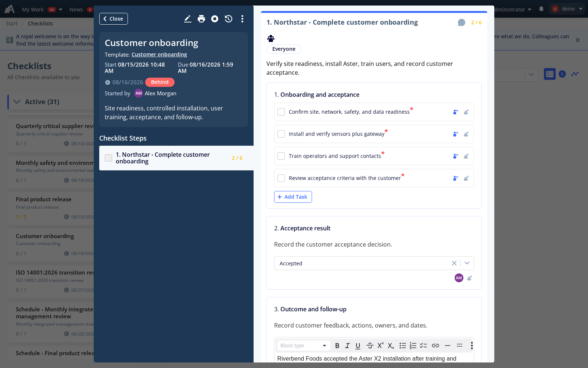Viewport: 588px width, 368px height.
Task: Toggle bold in the rich text editor
Action: 337,346
